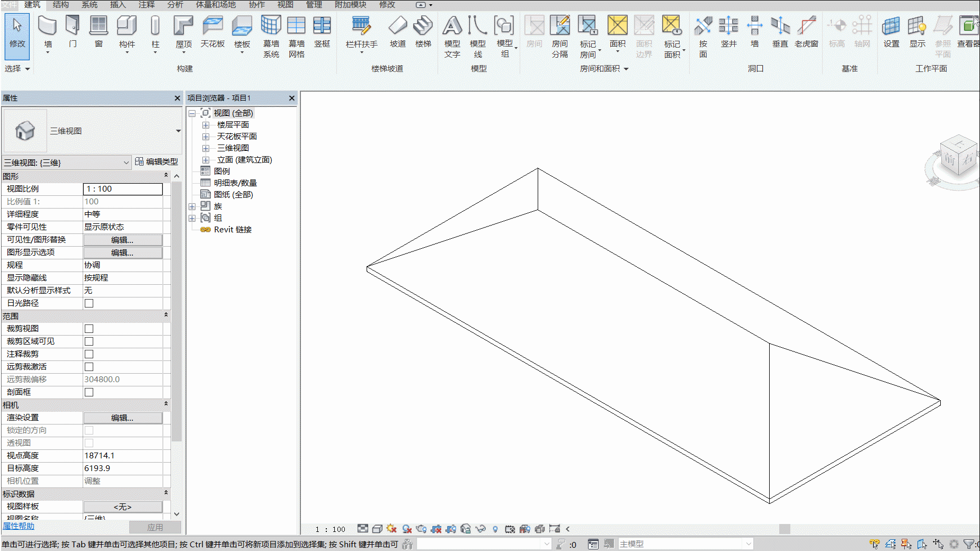Enable the 裁剪视图 checkbox
980x551 pixels.
click(89, 329)
